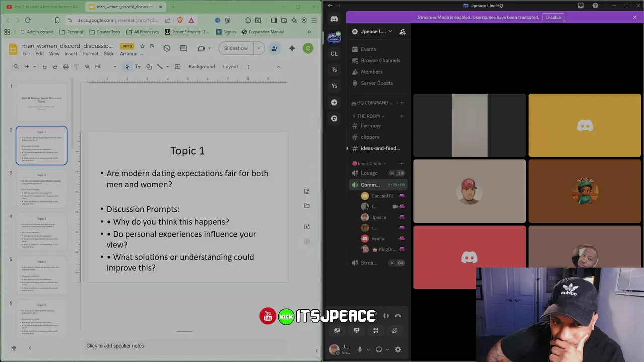This screenshot has height=362, width=644.
Task: Select the shape tool in Slides toolbar
Action: pos(149,67)
